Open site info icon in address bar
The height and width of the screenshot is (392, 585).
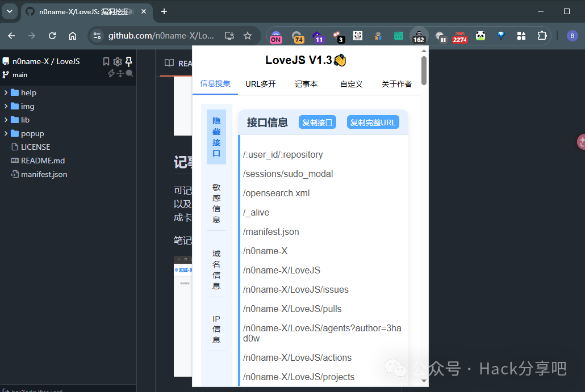tap(97, 36)
